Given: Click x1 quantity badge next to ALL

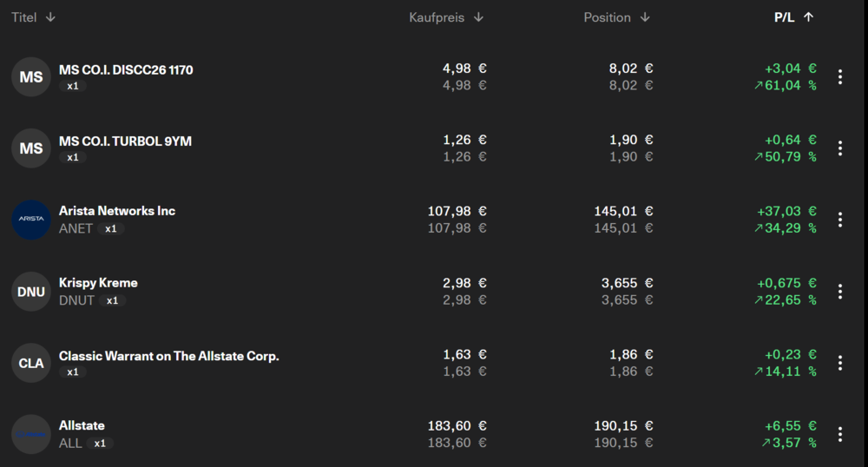Looking at the screenshot, I should click(x=100, y=444).
